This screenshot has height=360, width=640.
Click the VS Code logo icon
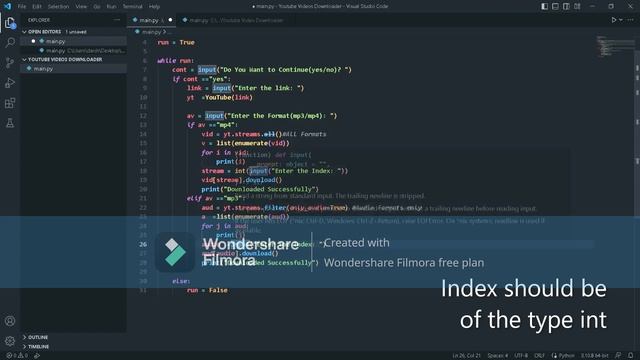(x=7, y=6)
